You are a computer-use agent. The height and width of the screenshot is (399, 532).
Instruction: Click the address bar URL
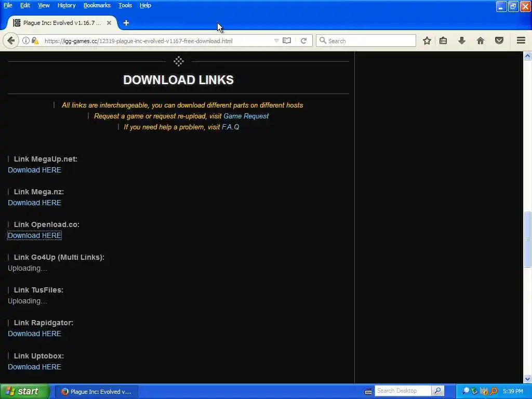point(138,41)
